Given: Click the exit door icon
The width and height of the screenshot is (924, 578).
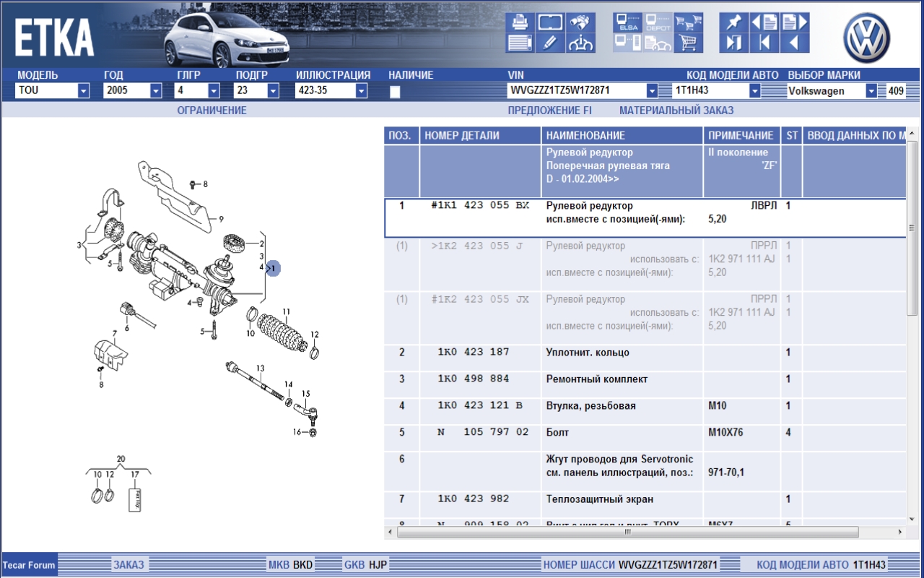Looking at the screenshot, I should 733,43.
